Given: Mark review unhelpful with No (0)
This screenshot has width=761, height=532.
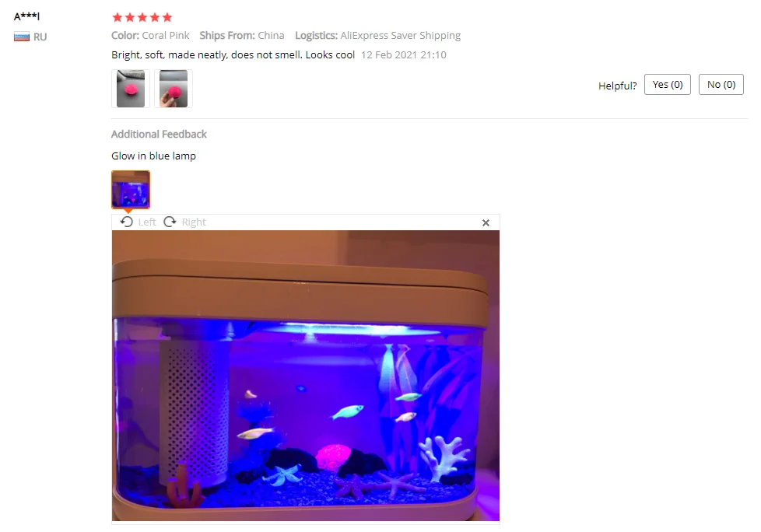Looking at the screenshot, I should tap(721, 84).
